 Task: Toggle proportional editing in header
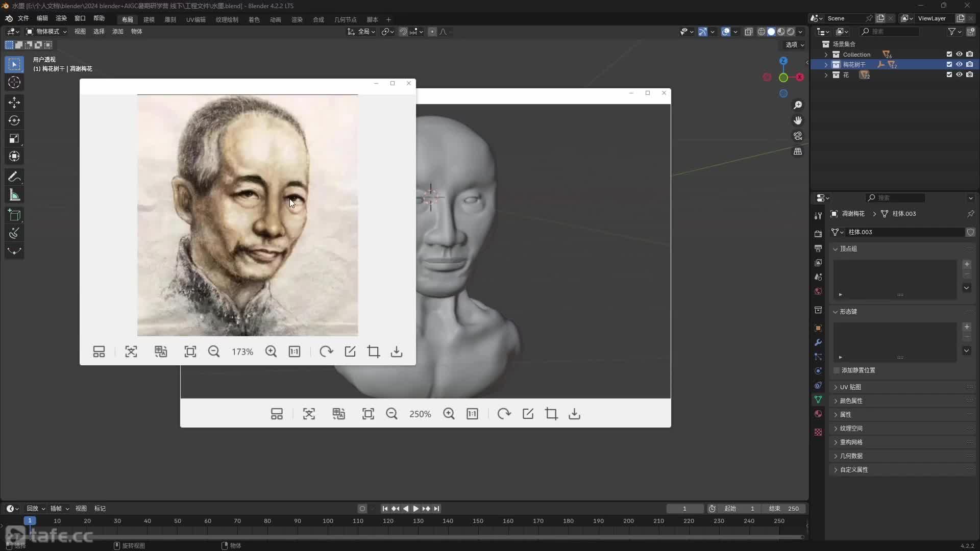coord(432,32)
